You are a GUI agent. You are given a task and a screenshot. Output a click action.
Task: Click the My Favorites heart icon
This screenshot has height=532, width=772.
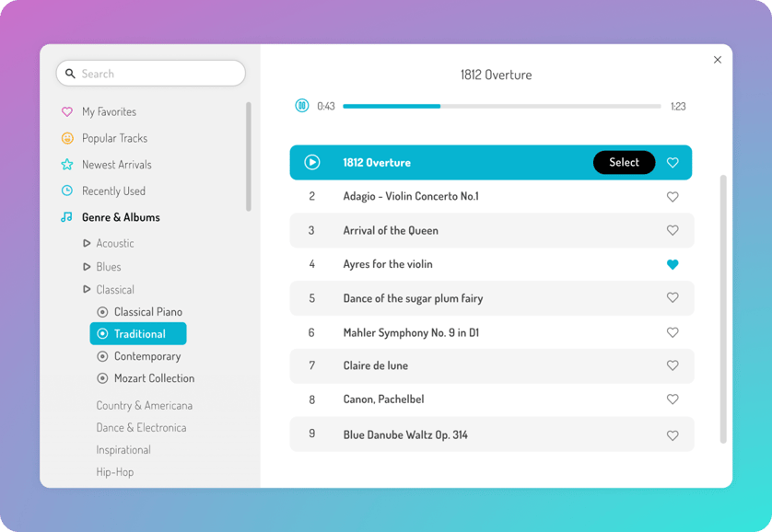[x=65, y=111]
